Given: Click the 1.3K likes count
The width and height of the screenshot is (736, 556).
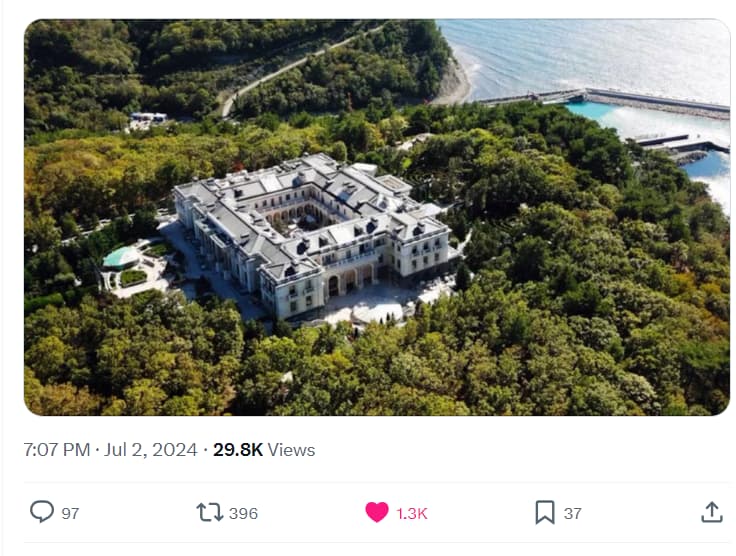Looking at the screenshot, I should (x=412, y=513).
